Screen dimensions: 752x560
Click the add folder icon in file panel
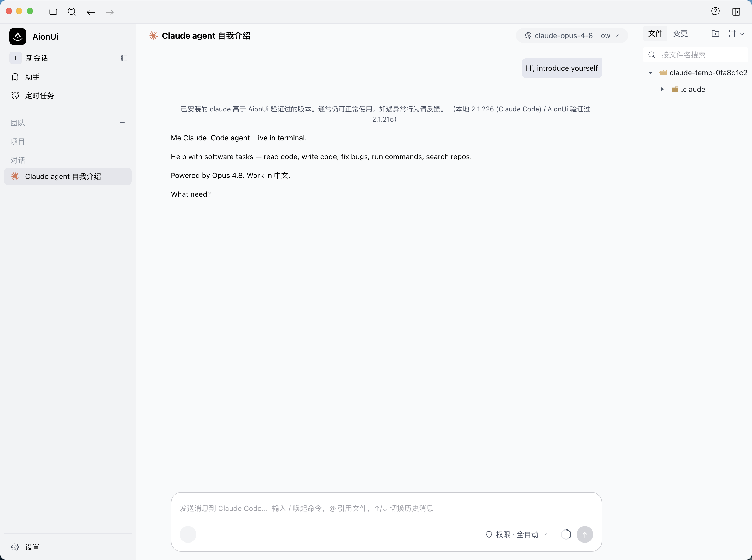click(x=715, y=34)
